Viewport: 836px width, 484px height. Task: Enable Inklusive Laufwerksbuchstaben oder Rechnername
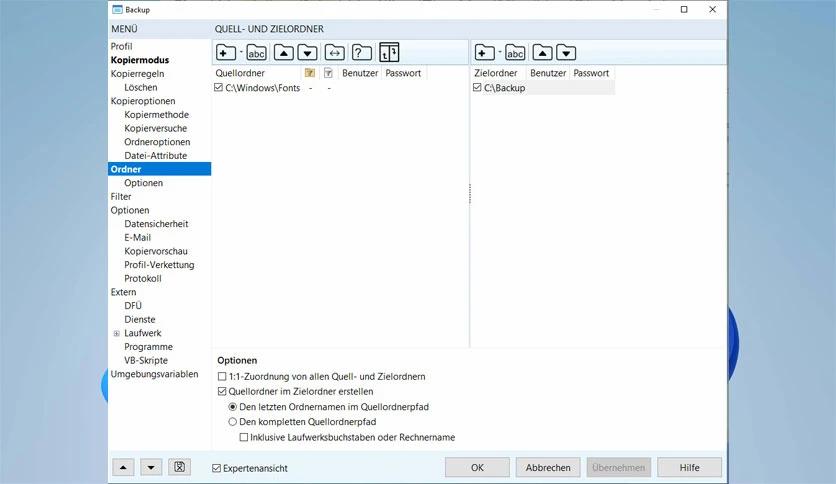(x=244, y=437)
